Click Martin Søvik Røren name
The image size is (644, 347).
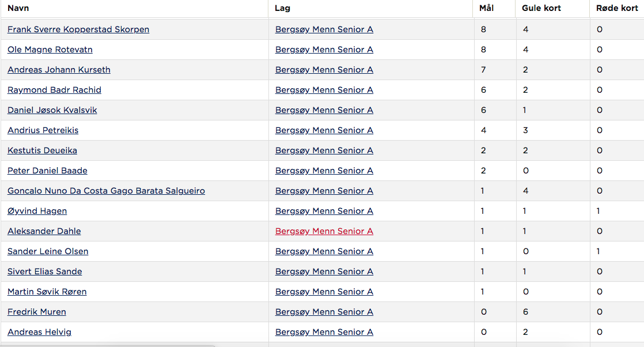coord(47,291)
